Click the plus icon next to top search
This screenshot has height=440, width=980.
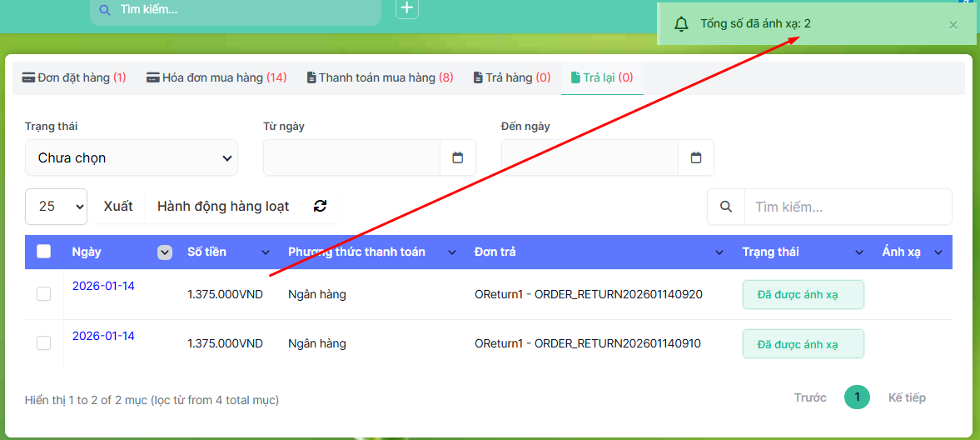(x=406, y=9)
